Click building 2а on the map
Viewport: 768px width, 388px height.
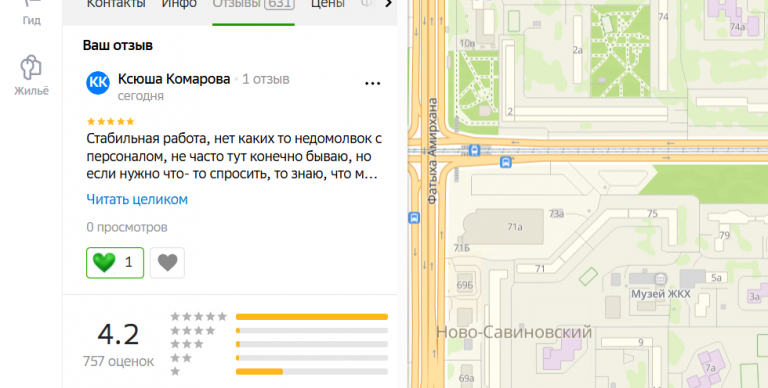point(578,49)
